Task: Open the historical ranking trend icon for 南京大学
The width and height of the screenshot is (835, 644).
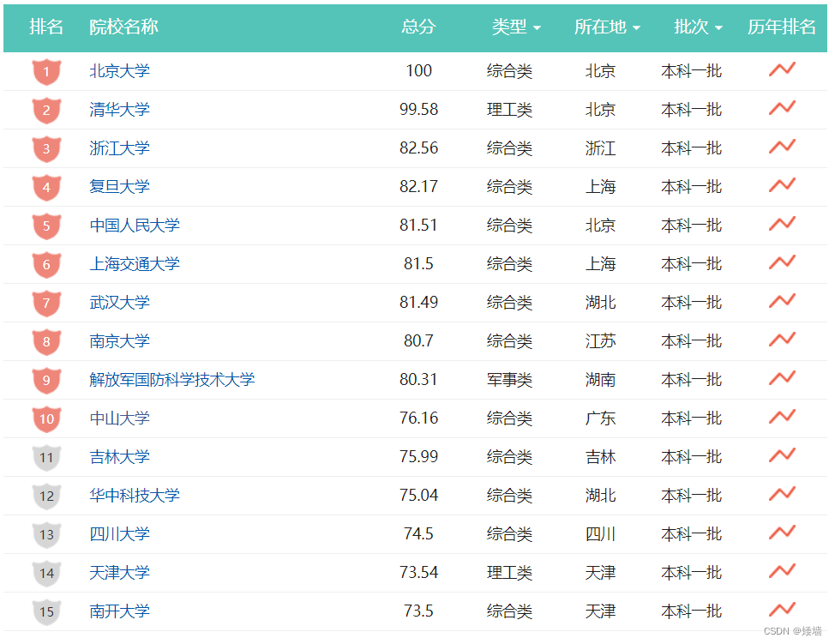Action: [x=782, y=340]
